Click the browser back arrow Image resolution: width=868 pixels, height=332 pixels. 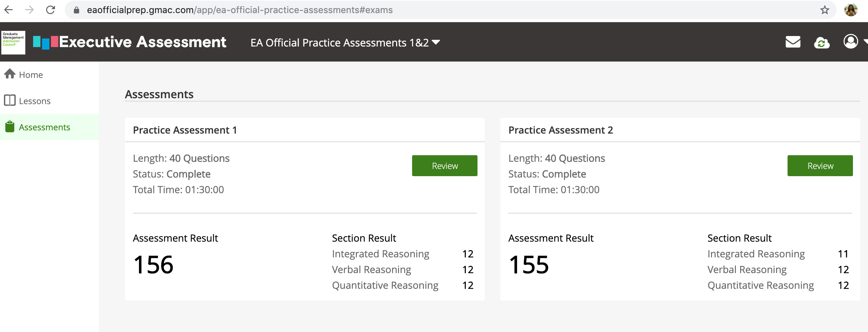pos(9,10)
